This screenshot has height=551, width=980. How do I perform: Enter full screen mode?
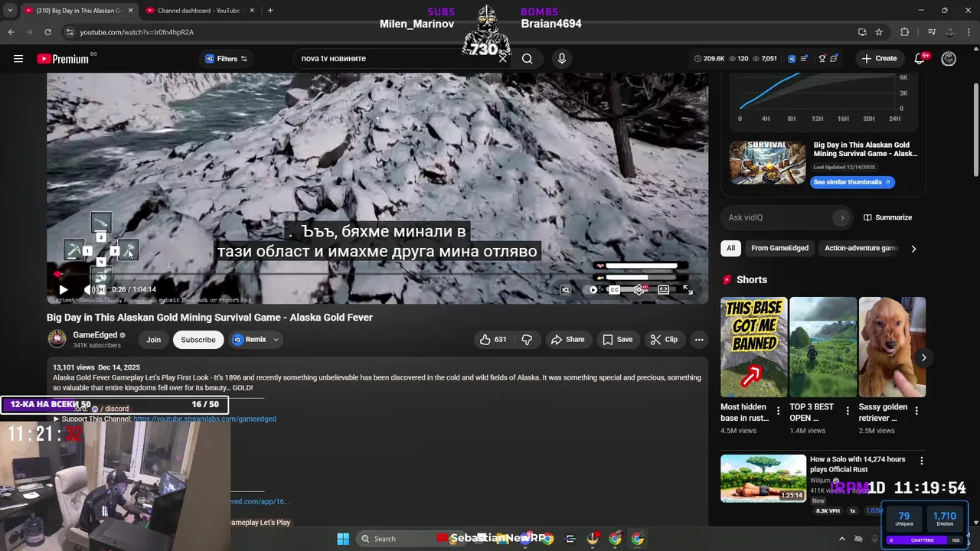(x=688, y=289)
